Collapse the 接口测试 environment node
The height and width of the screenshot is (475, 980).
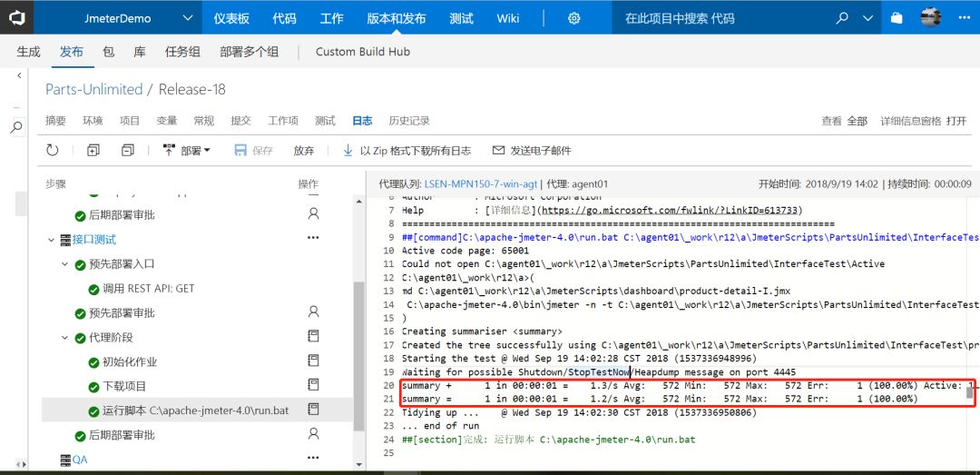pos(51,240)
